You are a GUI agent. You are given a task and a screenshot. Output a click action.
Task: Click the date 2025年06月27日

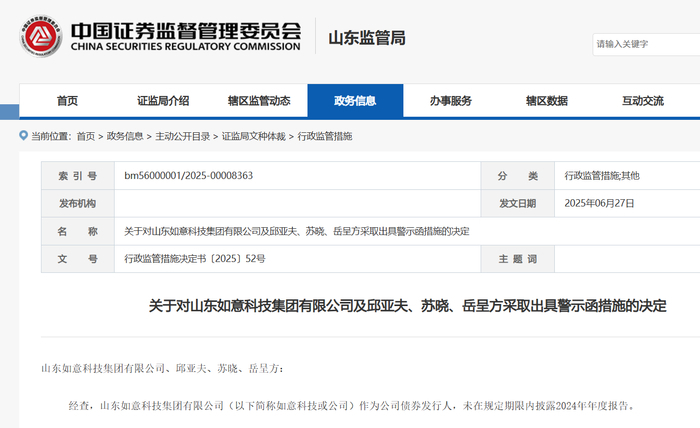(599, 204)
